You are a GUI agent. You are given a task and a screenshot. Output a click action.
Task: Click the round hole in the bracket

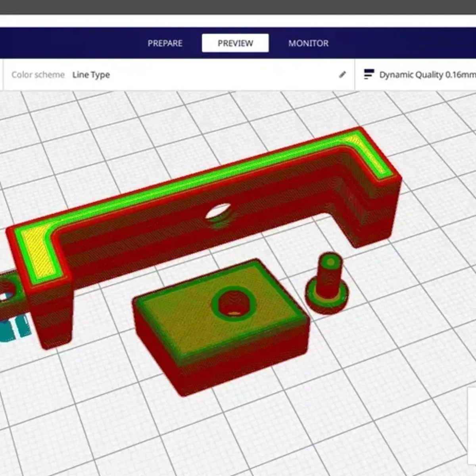pos(218,211)
